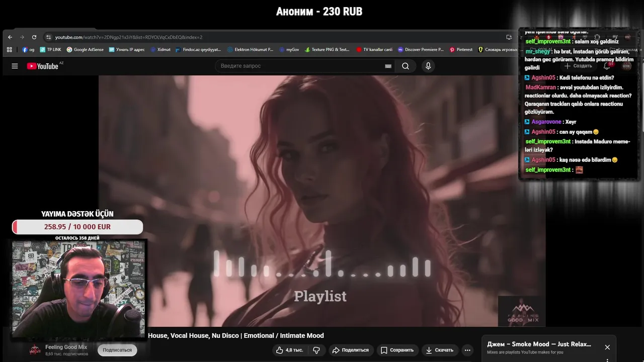
Task: Open the YouTube notifications bell
Action: coord(607,66)
